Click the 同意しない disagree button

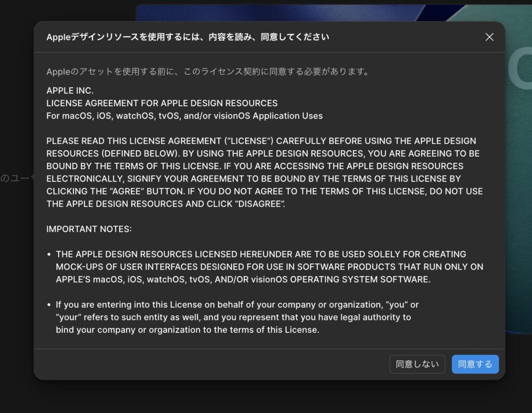(x=417, y=364)
